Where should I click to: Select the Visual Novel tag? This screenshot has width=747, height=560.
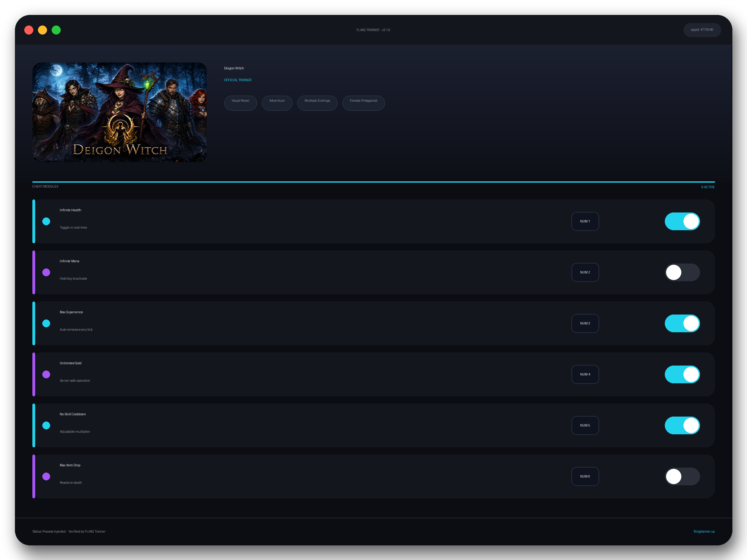[241, 103]
